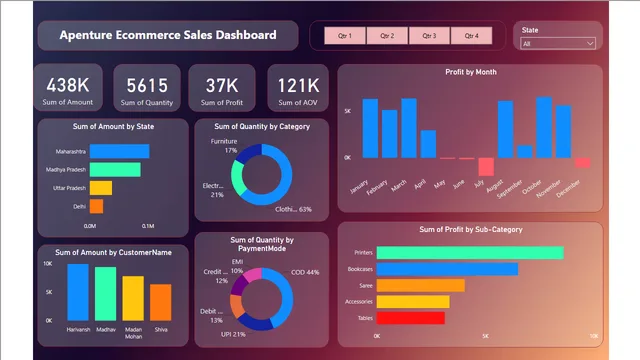
Task: Select the negative July profit bar
Action: pyautogui.click(x=486, y=167)
